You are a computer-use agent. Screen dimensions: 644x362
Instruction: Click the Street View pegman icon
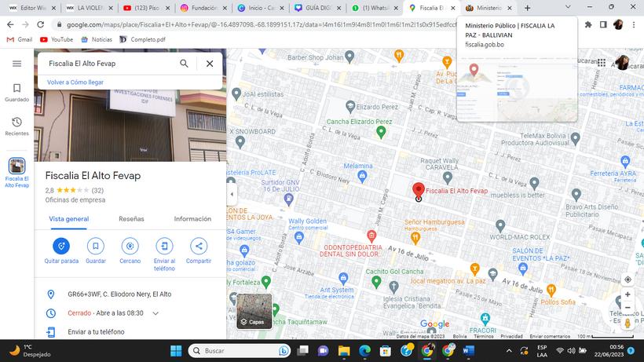[x=628, y=323]
